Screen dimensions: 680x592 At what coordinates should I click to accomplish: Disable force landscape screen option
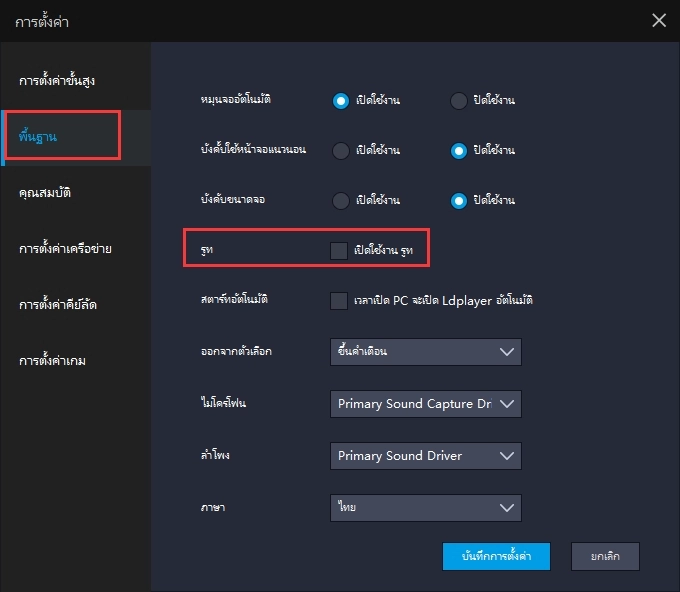tap(458, 150)
